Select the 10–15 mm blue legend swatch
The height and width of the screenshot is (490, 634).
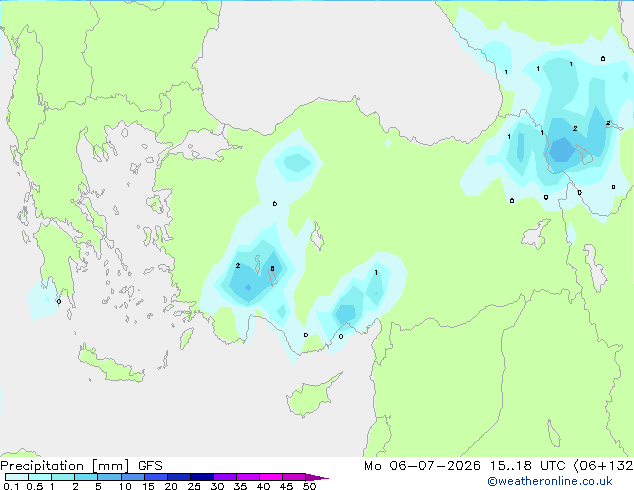[x=133, y=477]
